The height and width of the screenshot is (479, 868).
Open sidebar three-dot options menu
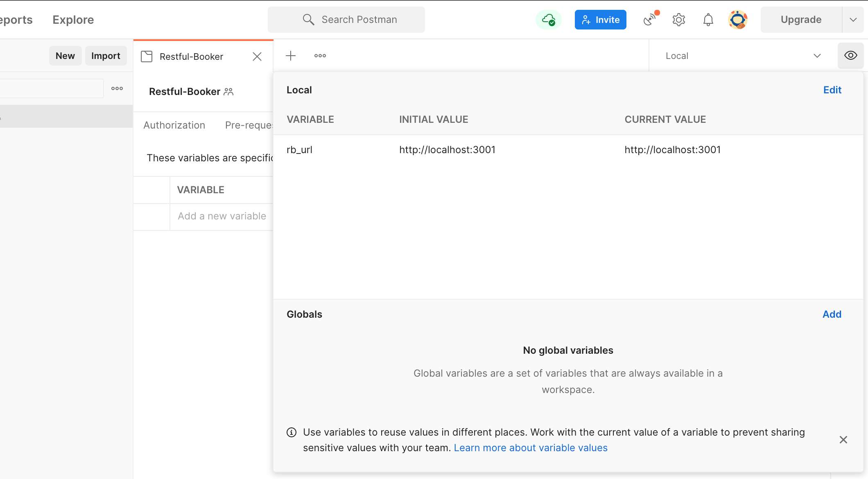click(x=117, y=88)
